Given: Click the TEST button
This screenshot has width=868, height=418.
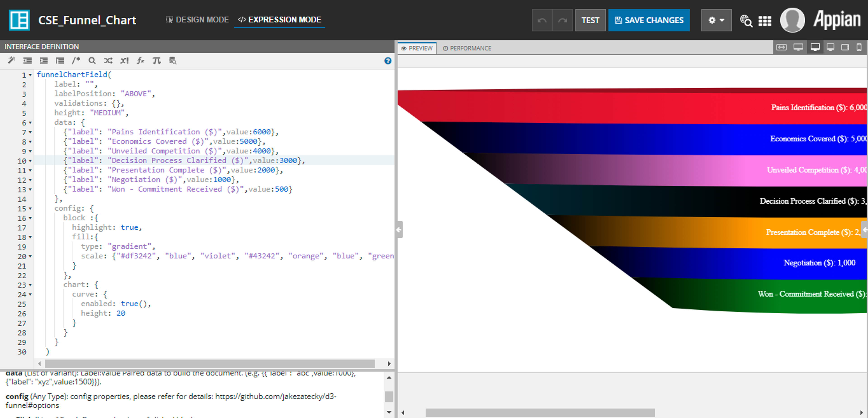Looking at the screenshot, I should pos(590,20).
